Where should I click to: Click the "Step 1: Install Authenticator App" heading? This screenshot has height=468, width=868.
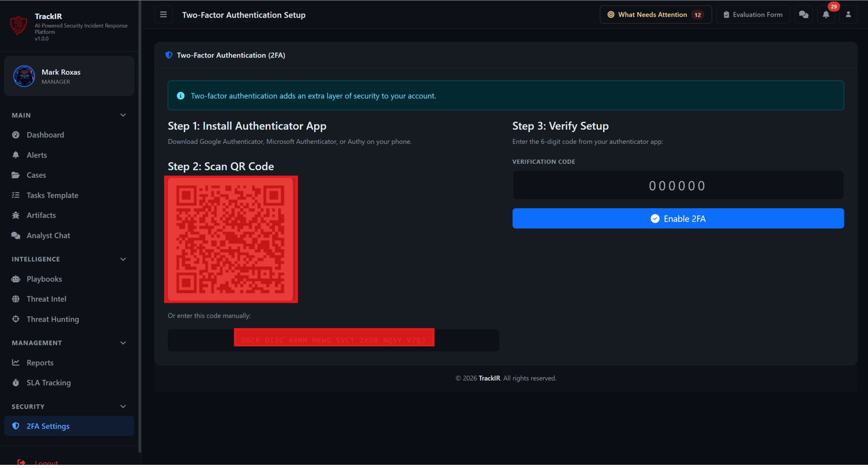[247, 126]
